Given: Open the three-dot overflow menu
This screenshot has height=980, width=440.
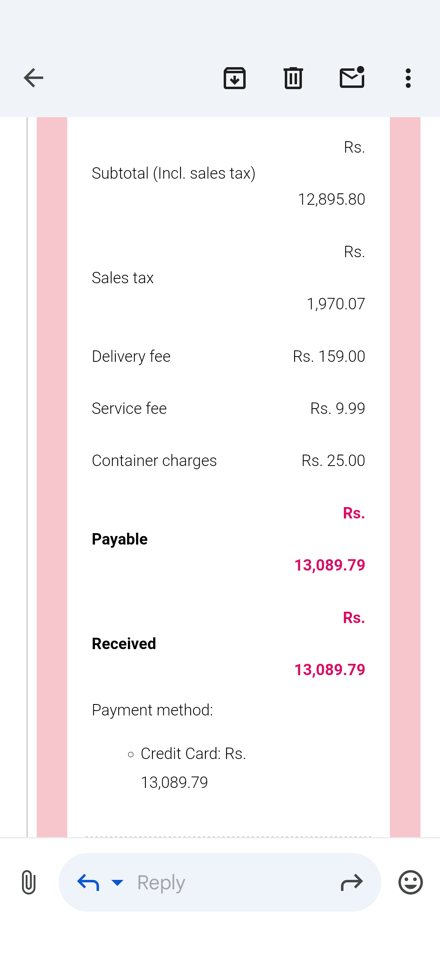Looking at the screenshot, I should (x=408, y=78).
